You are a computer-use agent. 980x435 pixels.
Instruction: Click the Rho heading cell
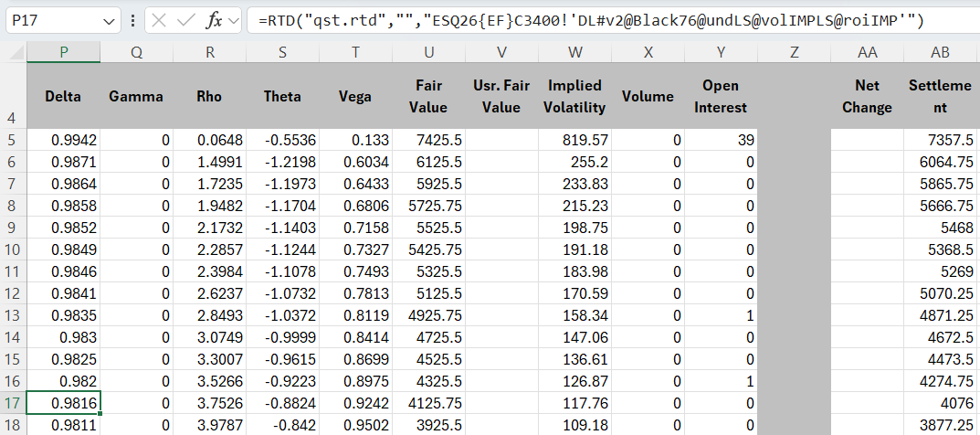[209, 96]
